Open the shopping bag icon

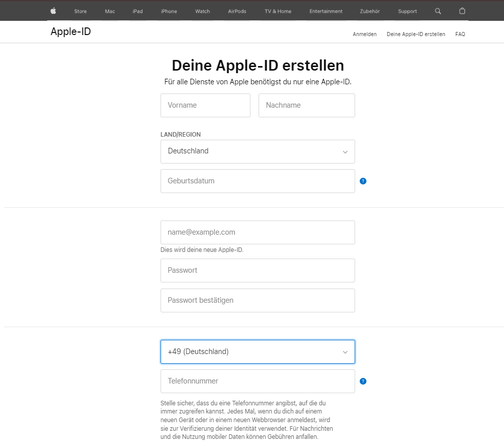[x=462, y=11]
